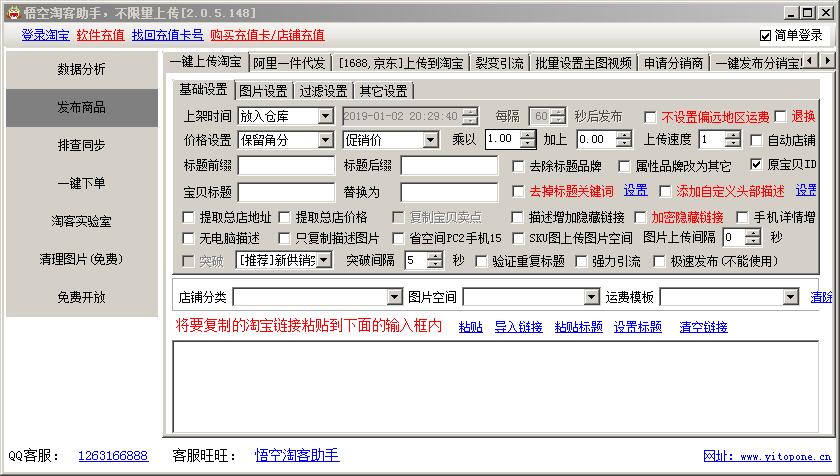Open the 店铺分类 dropdown
Viewport: 840px width, 476px height.
[394, 297]
